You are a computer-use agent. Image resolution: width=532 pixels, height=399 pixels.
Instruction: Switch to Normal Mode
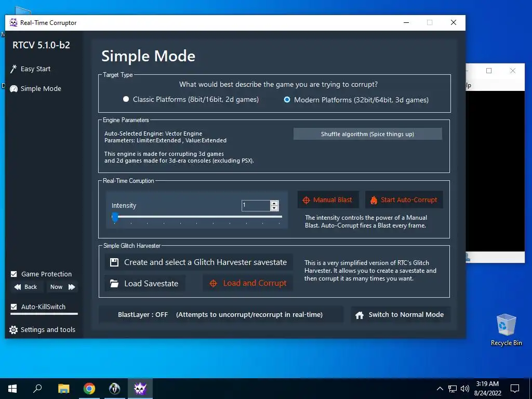point(401,314)
